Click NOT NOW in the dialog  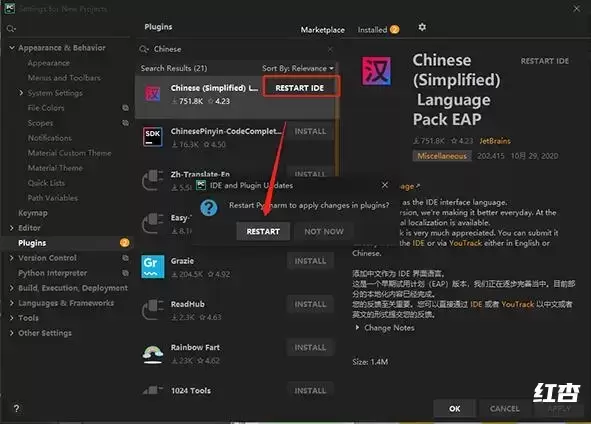pyautogui.click(x=324, y=231)
